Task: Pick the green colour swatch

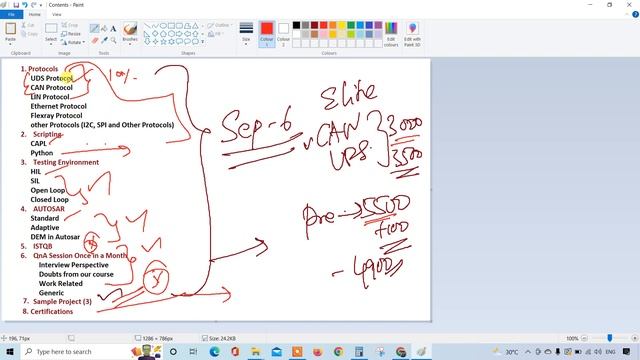Action: pos(351,25)
